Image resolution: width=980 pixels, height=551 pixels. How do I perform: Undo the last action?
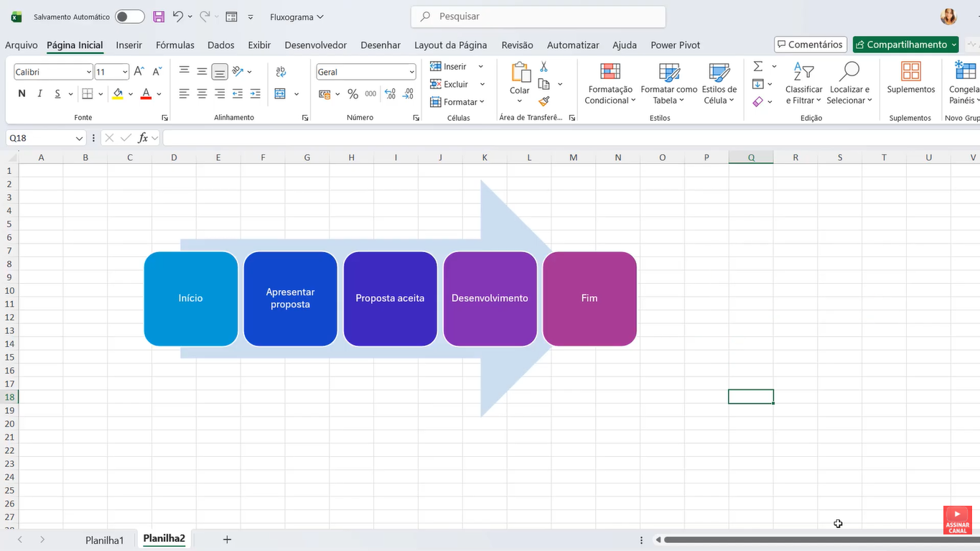(x=177, y=16)
